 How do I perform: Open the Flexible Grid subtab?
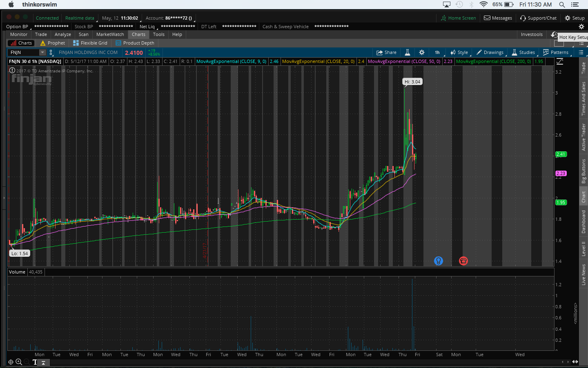[90, 43]
